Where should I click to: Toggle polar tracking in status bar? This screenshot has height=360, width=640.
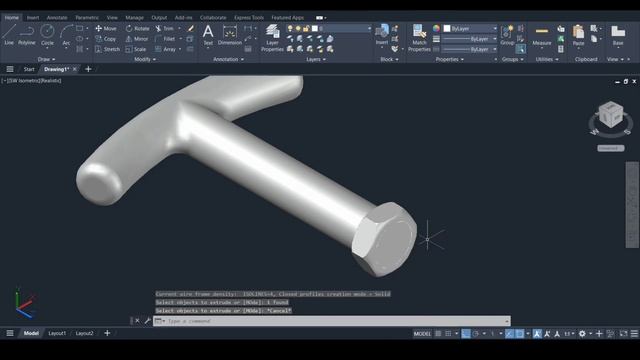[476, 333]
